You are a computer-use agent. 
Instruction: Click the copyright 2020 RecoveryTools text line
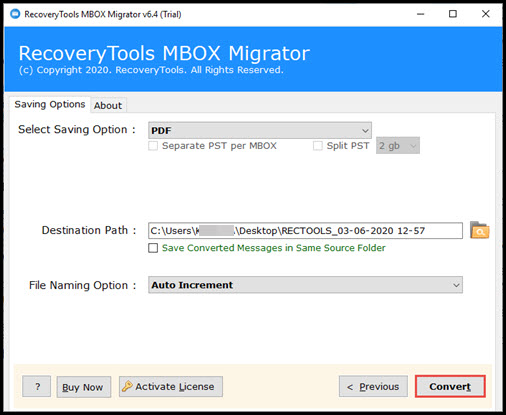click(151, 70)
